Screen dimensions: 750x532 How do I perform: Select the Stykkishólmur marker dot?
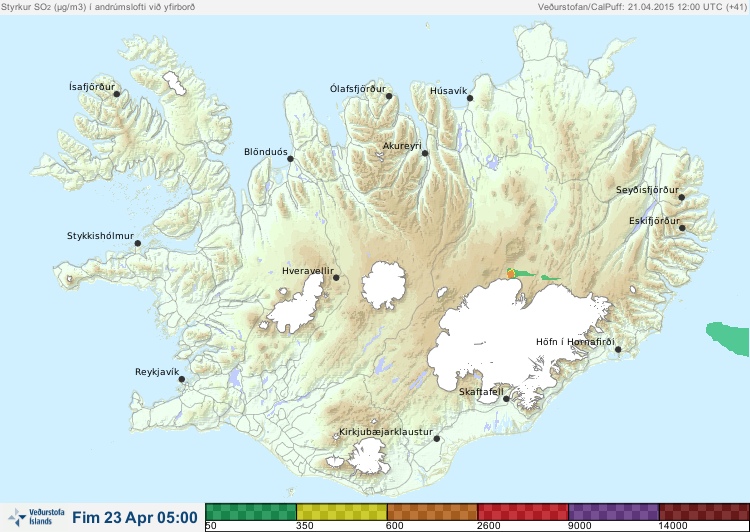tap(138, 244)
